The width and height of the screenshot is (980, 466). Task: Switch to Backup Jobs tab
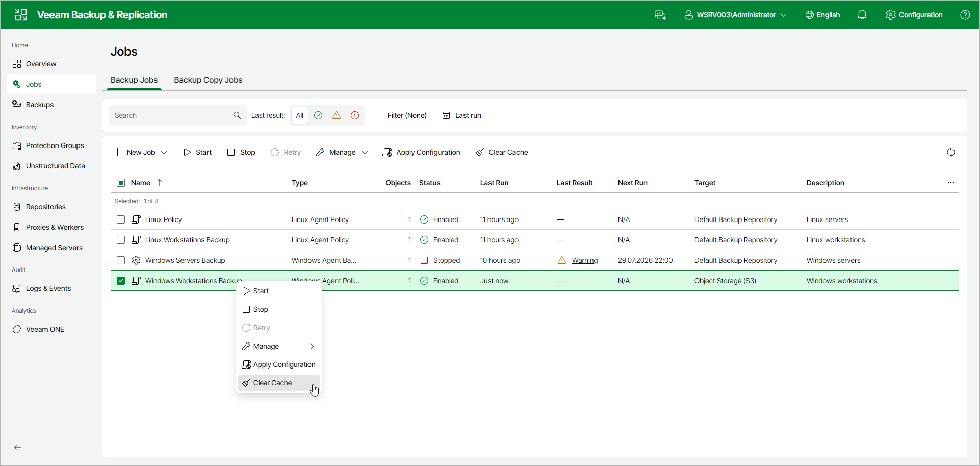(x=134, y=80)
